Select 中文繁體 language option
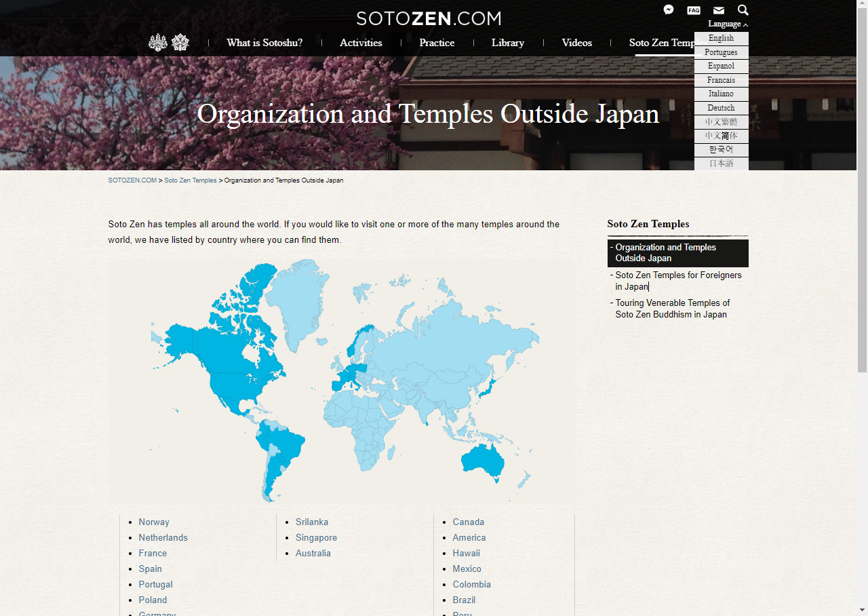This screenshot has height=616, width=868. point(721,122)
